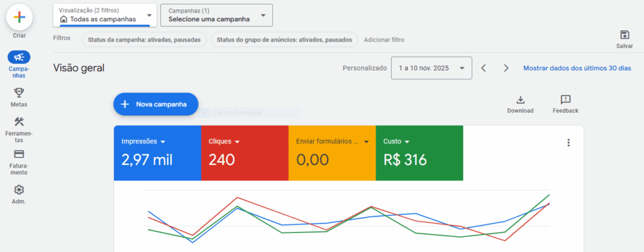This screenshot has height=252, width=644.
Task: Click the Download icon
Action: [520, 100]
